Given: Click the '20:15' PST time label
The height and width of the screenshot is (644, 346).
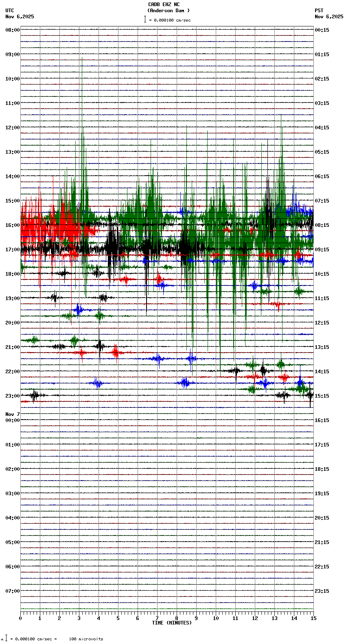Looking at the screenshot, I should 322,518.
